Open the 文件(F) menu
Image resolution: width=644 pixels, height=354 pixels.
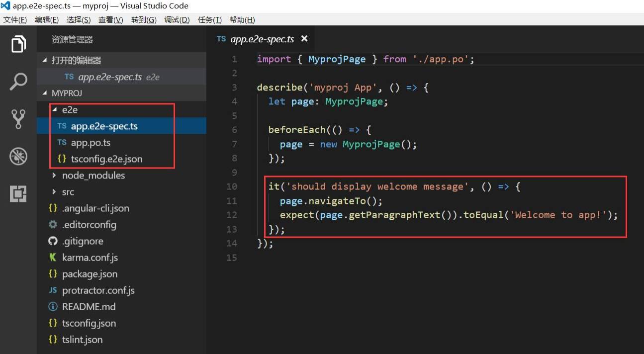click(15, 20)
